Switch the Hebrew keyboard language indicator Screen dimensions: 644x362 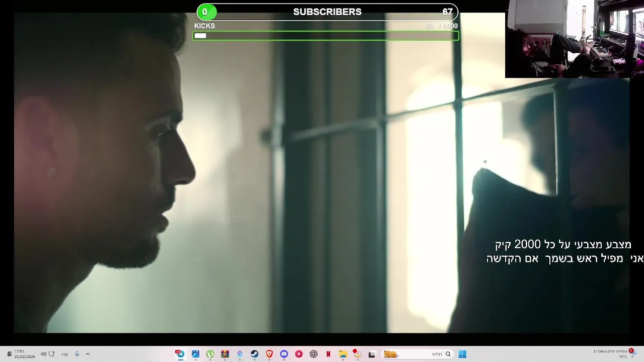click(64, 354)
